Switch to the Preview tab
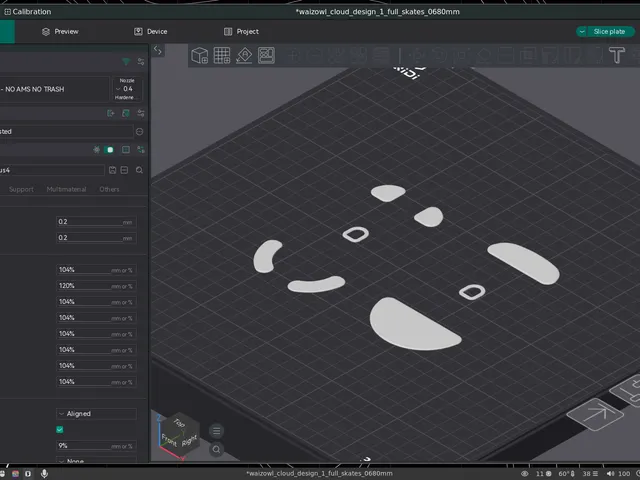The width and height of the screenshot is (640, 480). tap(60, 31)
